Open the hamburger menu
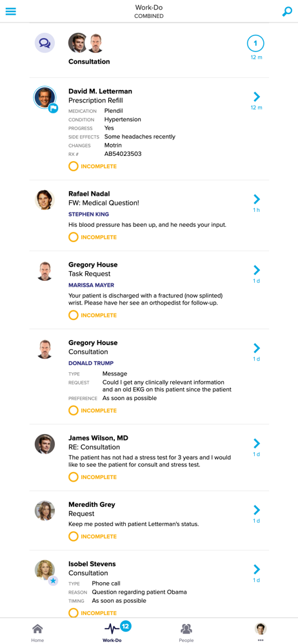Viewport: 298px width, 644px height. 11,11
